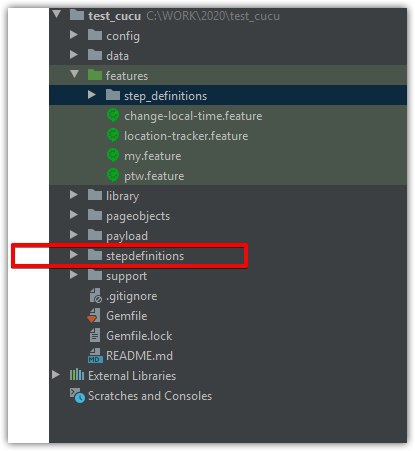Click the project path C:\WORK\2020\test_cucu text
415x451 pixels.
click(x=213, y=16)
